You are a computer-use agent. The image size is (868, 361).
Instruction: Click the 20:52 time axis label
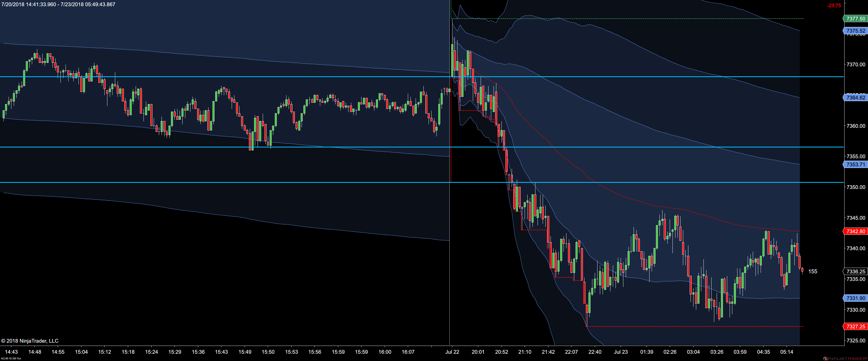pyautogui.click(x=501, y=352)
